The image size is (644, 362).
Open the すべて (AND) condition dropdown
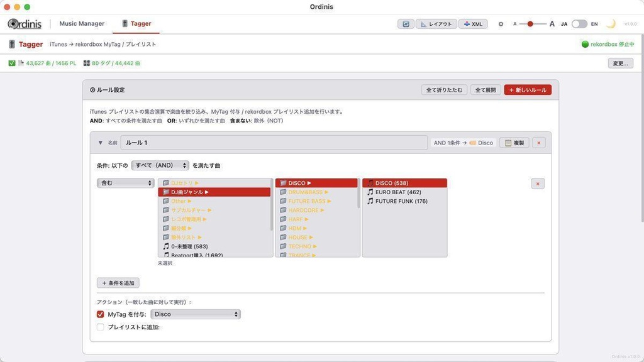(160, 165)
